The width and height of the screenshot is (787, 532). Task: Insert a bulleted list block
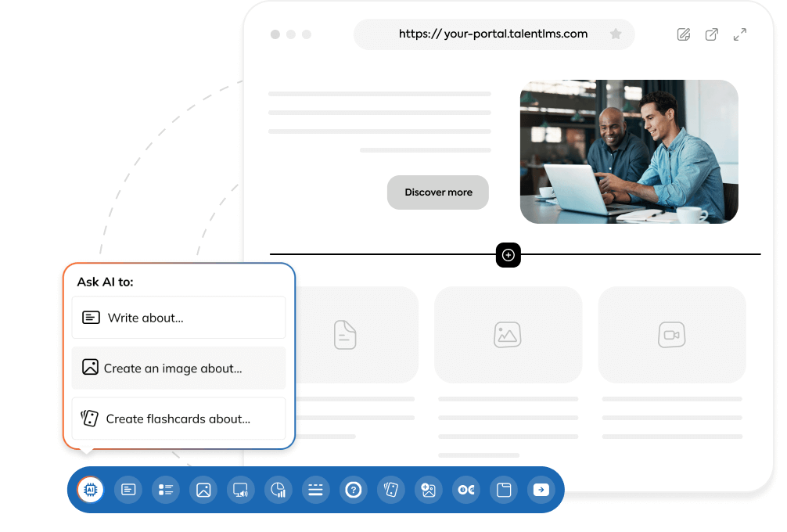[166, 490]
